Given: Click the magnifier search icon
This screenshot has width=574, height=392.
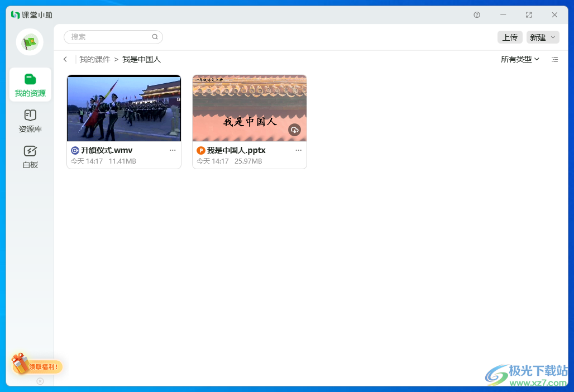Looking at the screenshot, I should (155, 37).
